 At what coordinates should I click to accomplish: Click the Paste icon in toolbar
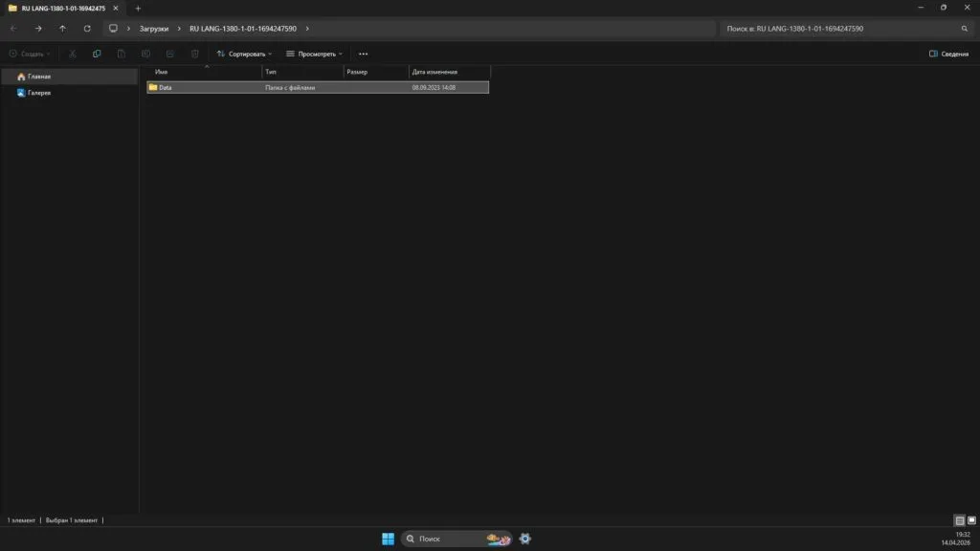pyautogui.click(x=122, y=54)
